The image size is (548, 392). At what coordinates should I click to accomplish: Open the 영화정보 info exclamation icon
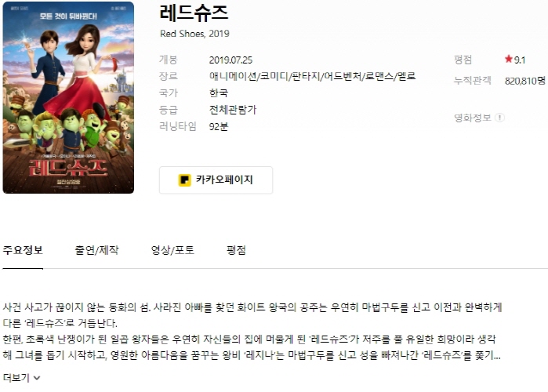point(499,118)
